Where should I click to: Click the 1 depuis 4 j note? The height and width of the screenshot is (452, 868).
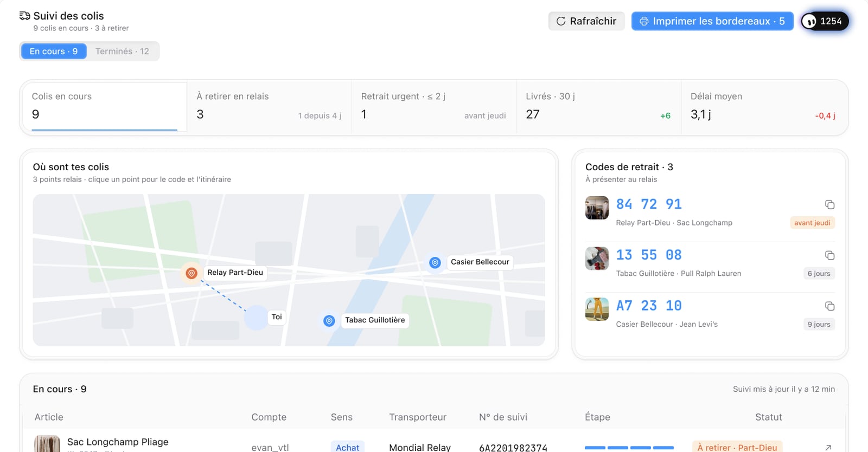(x=320, y=115)
